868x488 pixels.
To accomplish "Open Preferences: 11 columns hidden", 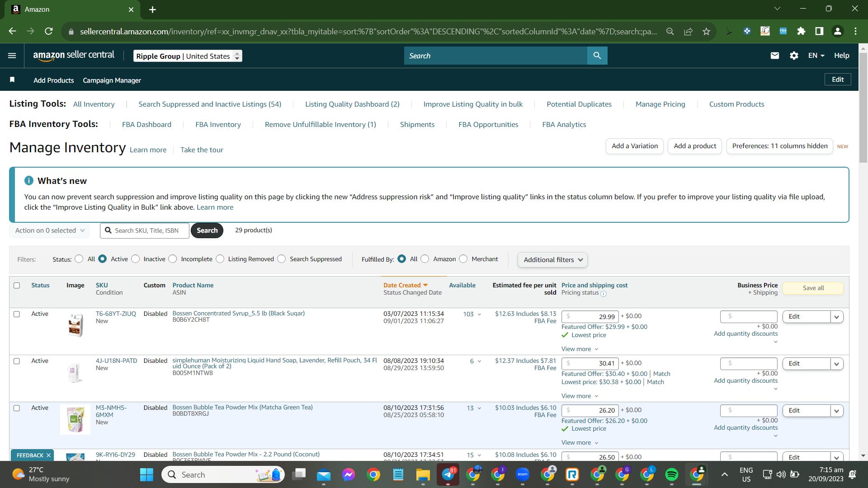I will tap(780, 146).
